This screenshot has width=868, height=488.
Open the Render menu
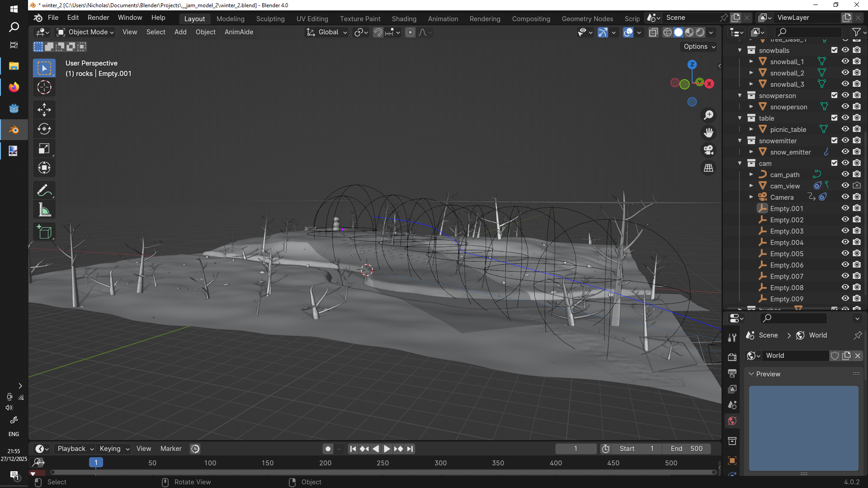98,18
